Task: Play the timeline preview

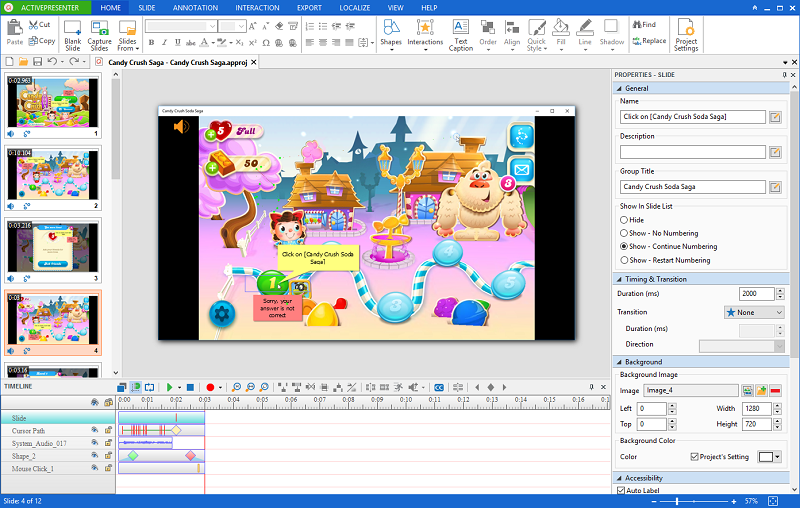Action: tap(169, 388)
